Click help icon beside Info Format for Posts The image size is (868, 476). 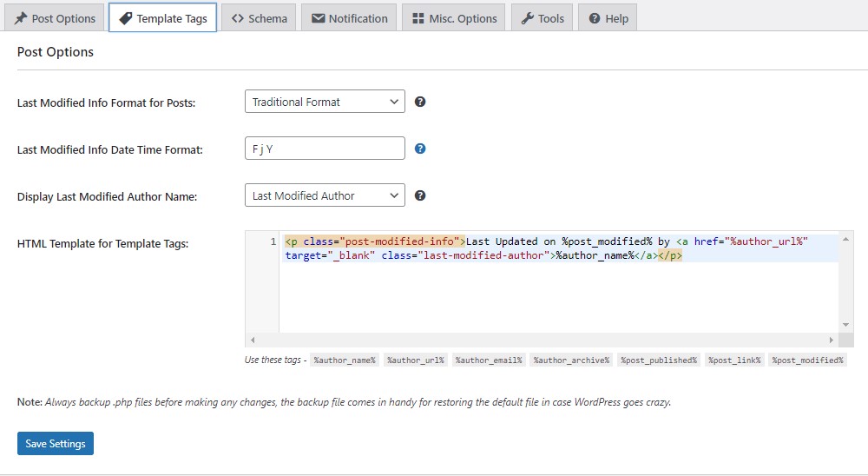click(420, 102)
